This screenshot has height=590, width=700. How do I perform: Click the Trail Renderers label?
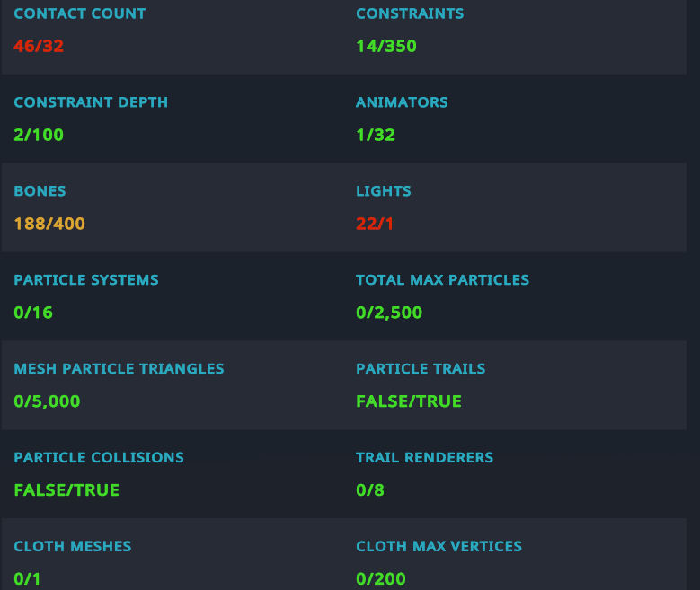[424, 458]
